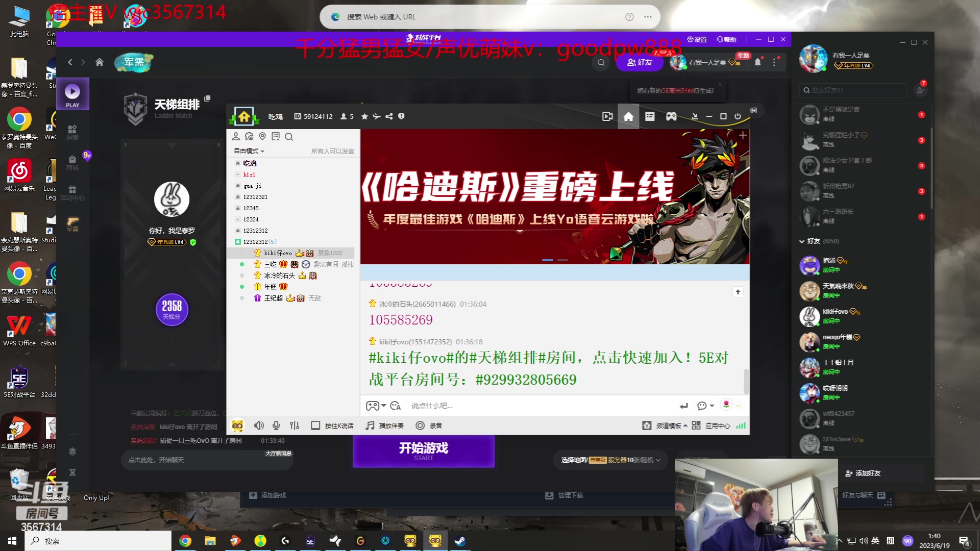The height and width of the screenshot is (551, 980).
Task: Collapse the 12312312(5) sub-channel
Action: tap(237, 242)
